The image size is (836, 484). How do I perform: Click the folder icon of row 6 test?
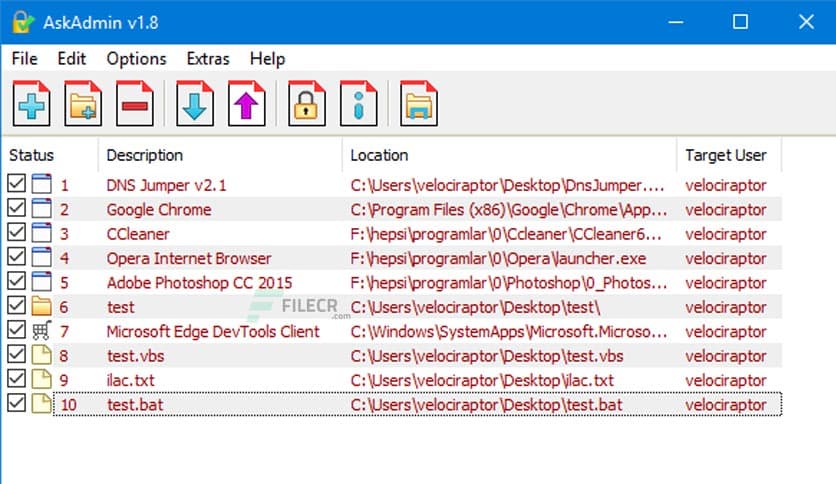coord(42,306)
